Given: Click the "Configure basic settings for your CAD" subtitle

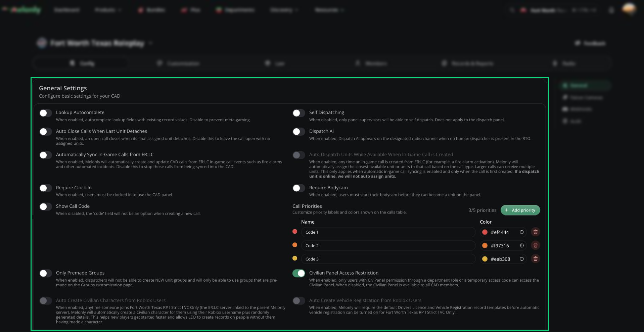Looking at the screenshot, I should pyautogui.click(x=80, y=96).
